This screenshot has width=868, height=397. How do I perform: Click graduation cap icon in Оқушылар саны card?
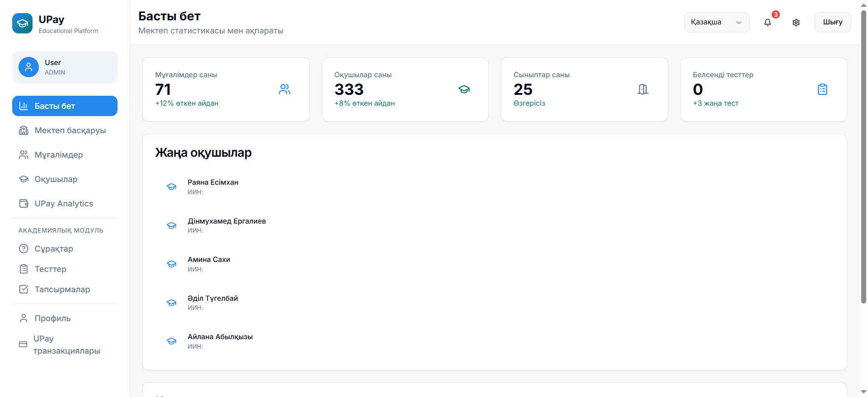click(x=464, y=89)
